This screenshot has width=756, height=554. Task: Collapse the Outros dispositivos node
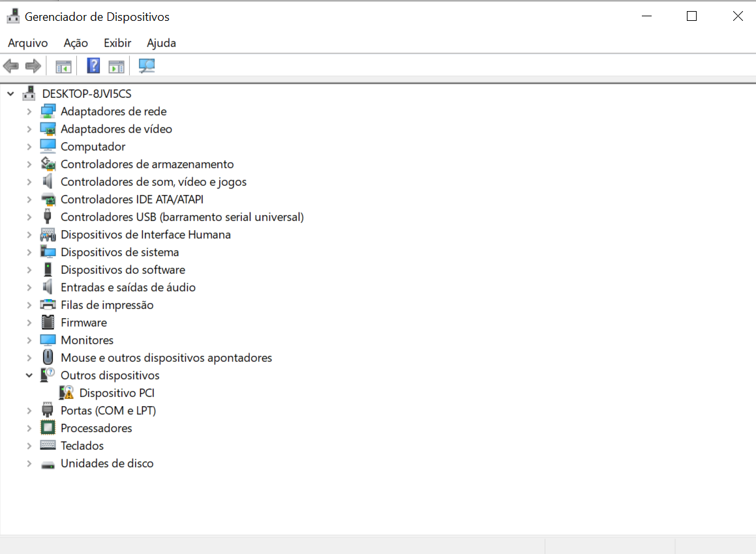pos(29,375)
